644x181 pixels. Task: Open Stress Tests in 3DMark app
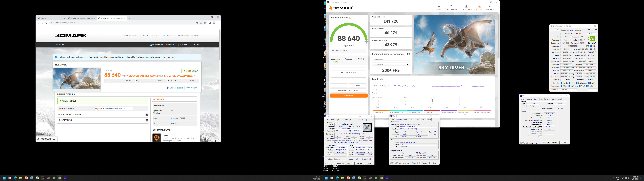click(466, 8)
